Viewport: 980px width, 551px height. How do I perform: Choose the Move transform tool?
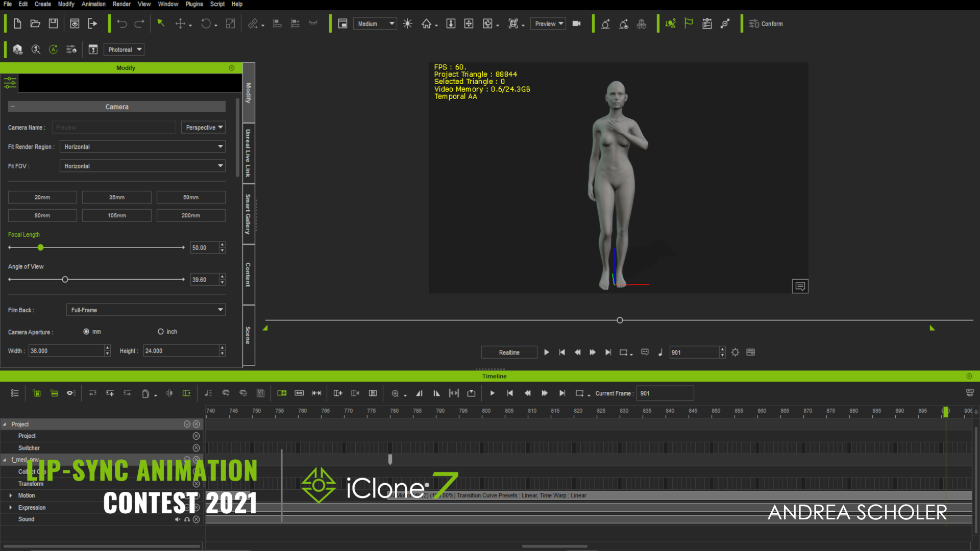click(180, 23)
